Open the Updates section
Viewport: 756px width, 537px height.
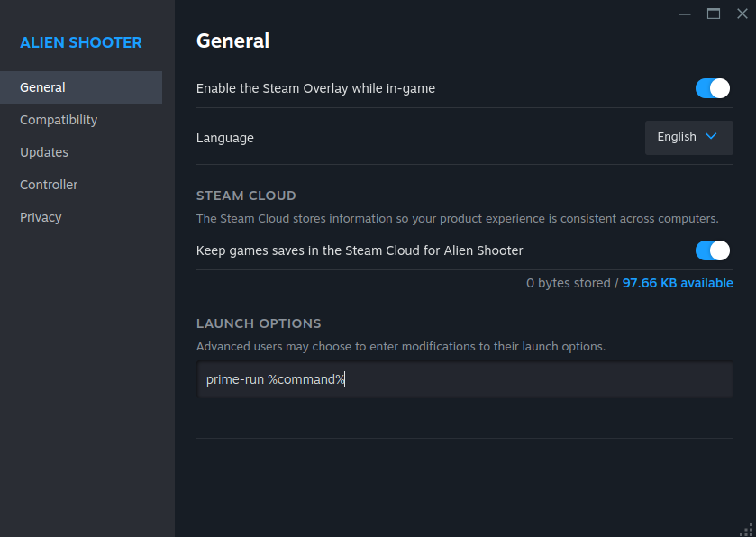point(43,151)
